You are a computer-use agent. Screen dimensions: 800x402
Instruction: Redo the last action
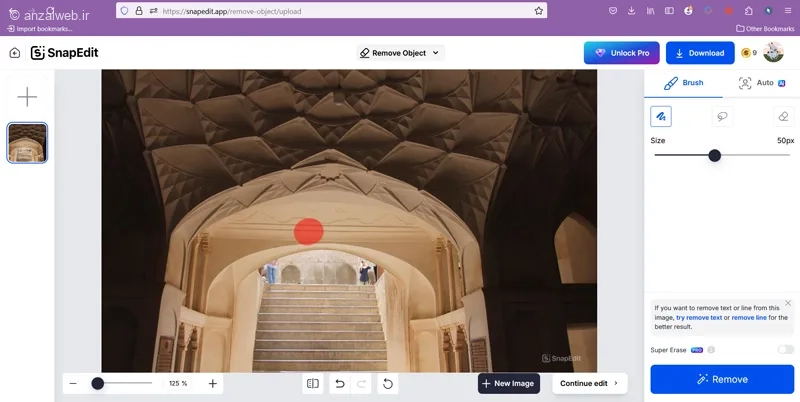click(361, 383)
